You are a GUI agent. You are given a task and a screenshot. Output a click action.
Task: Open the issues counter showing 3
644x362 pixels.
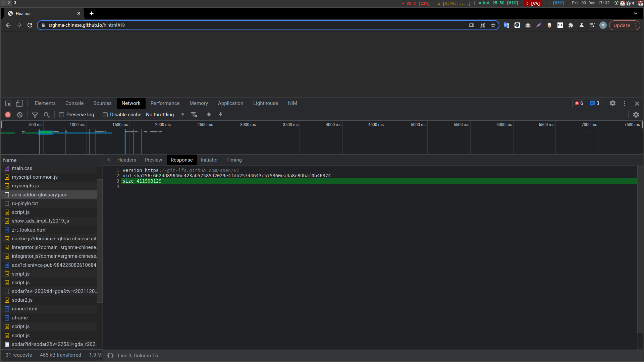tap(594, 103)
